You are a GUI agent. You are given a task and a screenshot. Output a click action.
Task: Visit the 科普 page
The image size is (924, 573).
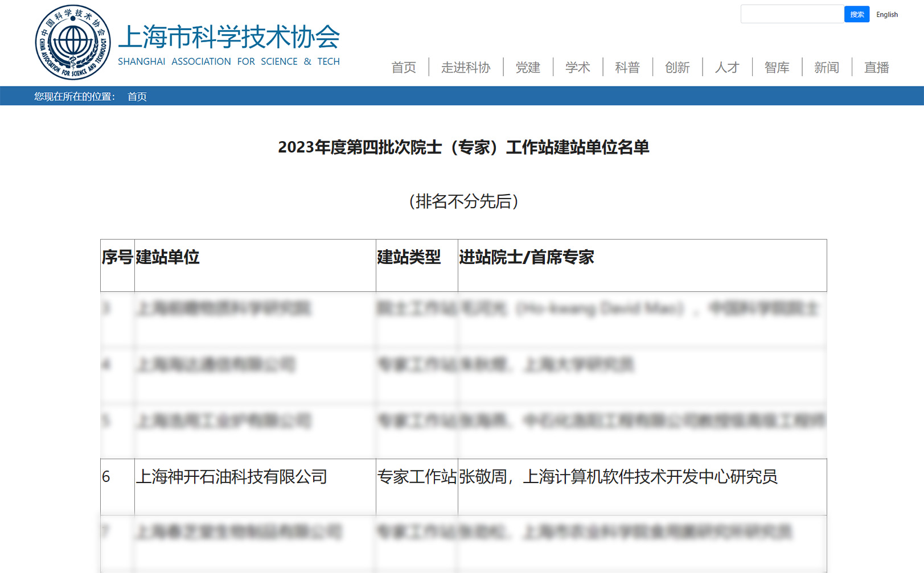pos(627,67)
